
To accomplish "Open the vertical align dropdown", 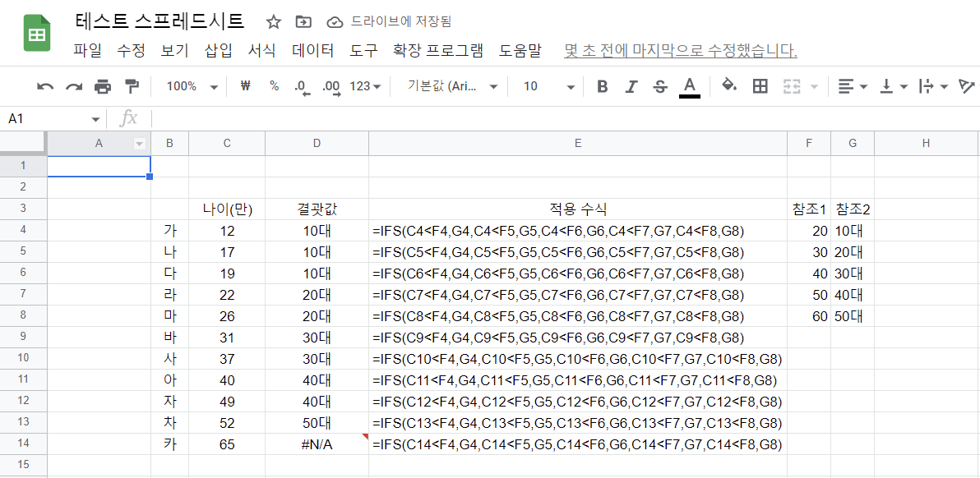I will (x=893, y=86).
